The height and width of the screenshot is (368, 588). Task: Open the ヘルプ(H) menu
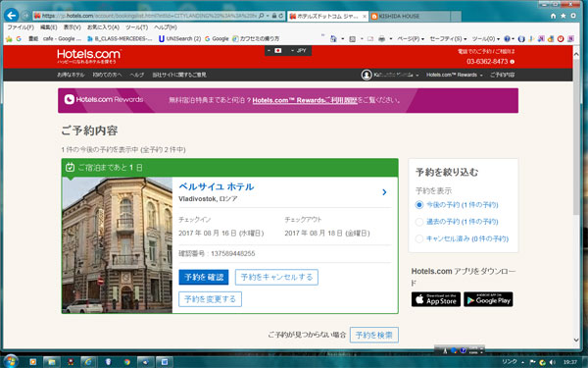coord(166,27)
